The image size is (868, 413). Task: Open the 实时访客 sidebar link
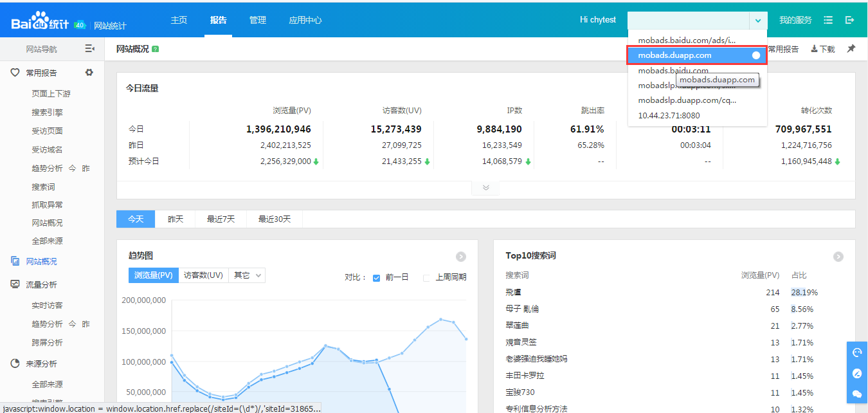[x=48, y=306]
